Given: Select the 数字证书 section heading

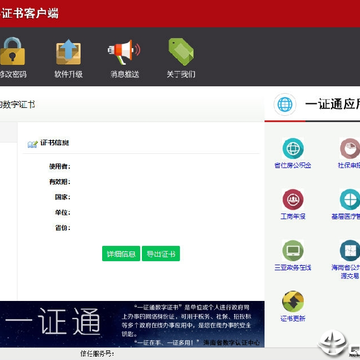Looking at the screenshot, I should [x=17, y=105].
